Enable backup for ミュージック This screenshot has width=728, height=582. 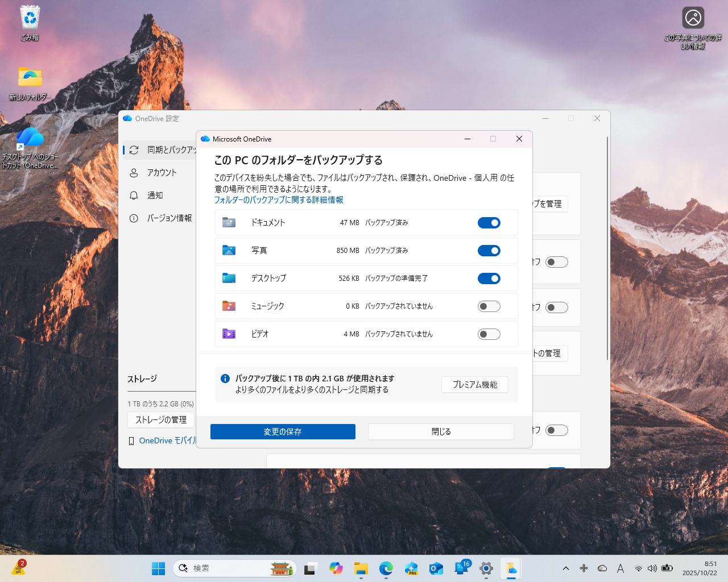(x=489, y=306)
